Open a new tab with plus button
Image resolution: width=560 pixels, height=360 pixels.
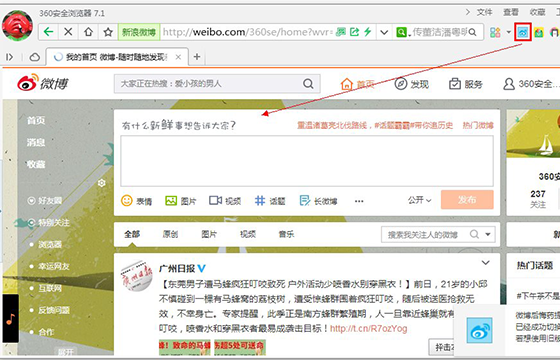coord(197,56)
